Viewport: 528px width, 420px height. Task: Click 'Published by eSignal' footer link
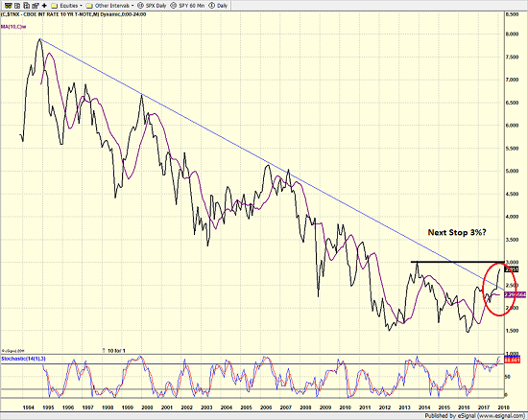click(475, 416)
